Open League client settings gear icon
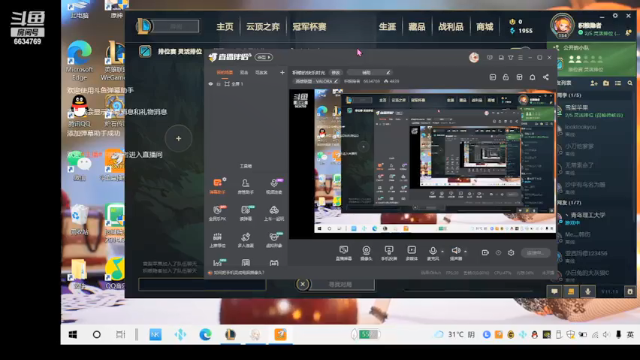This screenshot has width=640, height=360. (x=615, y=16)
